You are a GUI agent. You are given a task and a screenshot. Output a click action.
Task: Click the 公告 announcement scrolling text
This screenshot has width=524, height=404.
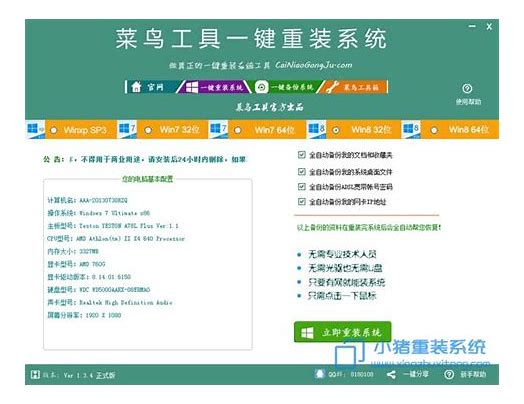click(145, 159)
